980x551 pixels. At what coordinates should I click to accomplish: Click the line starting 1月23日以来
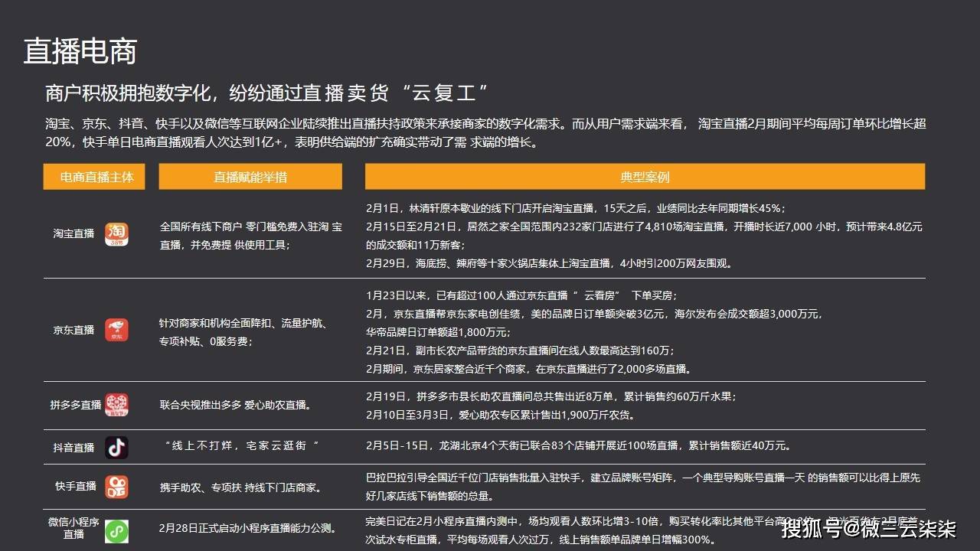tap(521, 295)
